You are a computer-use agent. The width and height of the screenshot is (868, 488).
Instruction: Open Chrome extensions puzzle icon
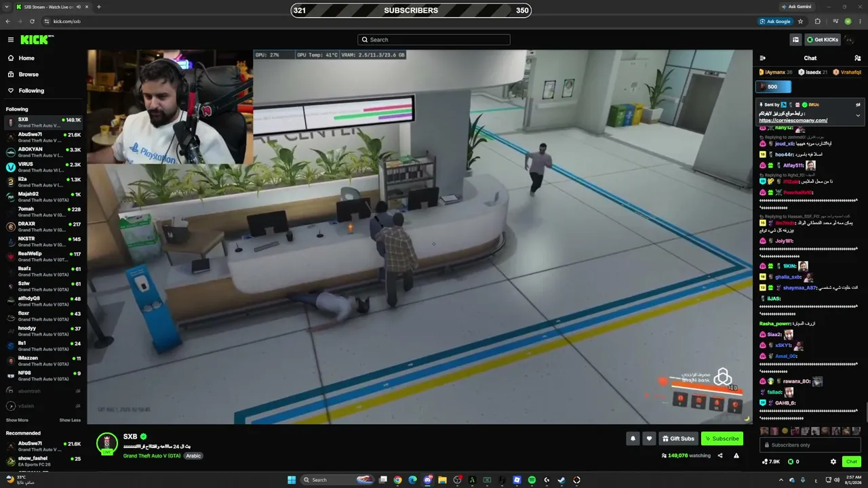tap(817, 22)
